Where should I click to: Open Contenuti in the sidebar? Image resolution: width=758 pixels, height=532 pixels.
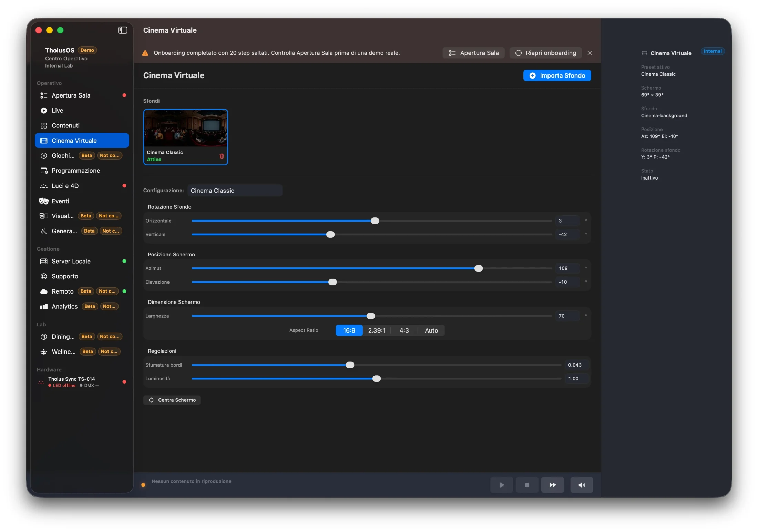82,125
